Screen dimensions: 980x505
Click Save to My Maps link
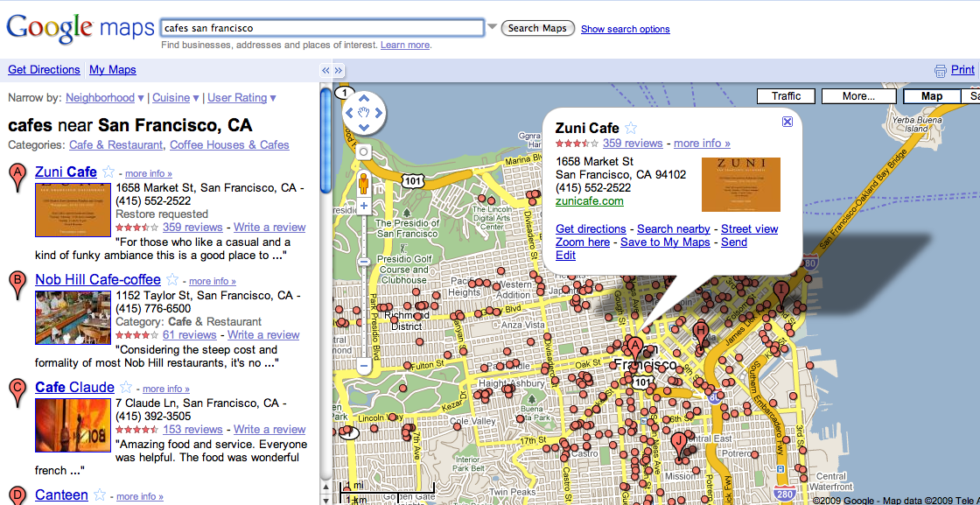pyautogui.click(x=665, y=242)
